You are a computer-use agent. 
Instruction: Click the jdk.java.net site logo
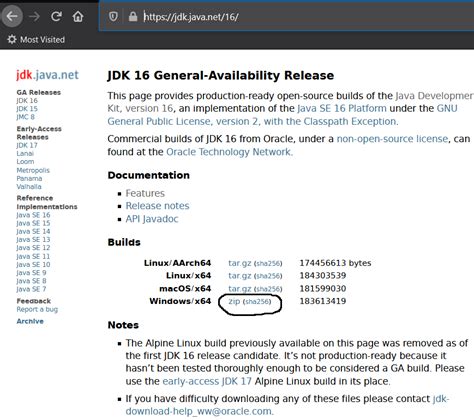[47, 75]
